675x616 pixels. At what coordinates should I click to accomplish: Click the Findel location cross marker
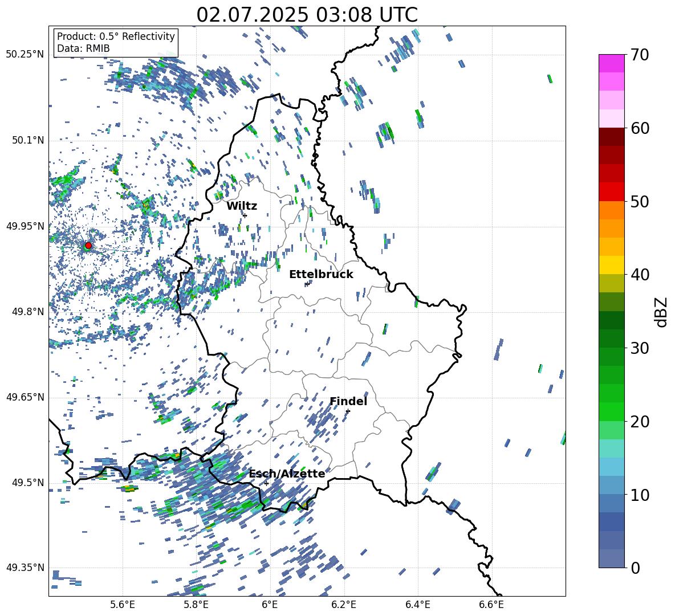pos(348,411)
